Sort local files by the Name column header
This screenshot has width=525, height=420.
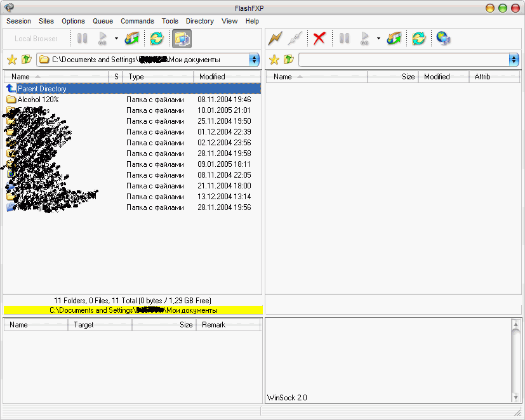56,77
